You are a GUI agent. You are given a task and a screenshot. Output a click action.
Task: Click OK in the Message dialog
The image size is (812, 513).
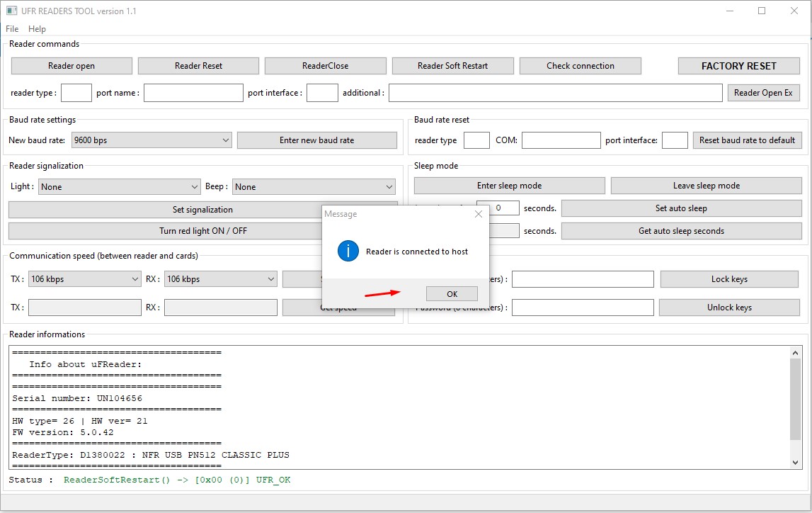[x=452, y=294]
